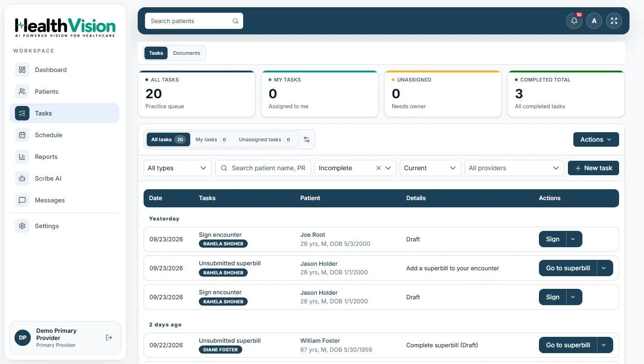
Task: Open the Current period dropdown
Action: 430,168
